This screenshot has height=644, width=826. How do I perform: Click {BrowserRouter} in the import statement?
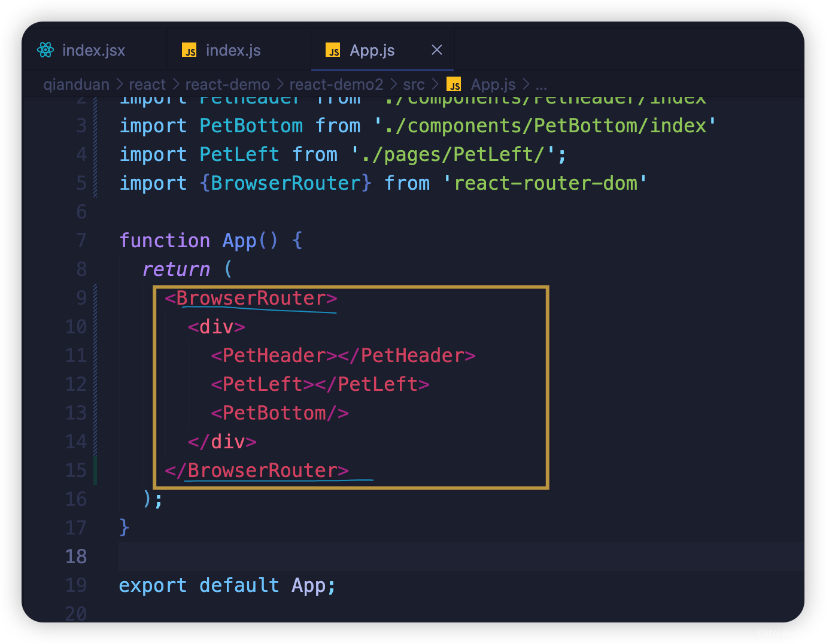286,183
